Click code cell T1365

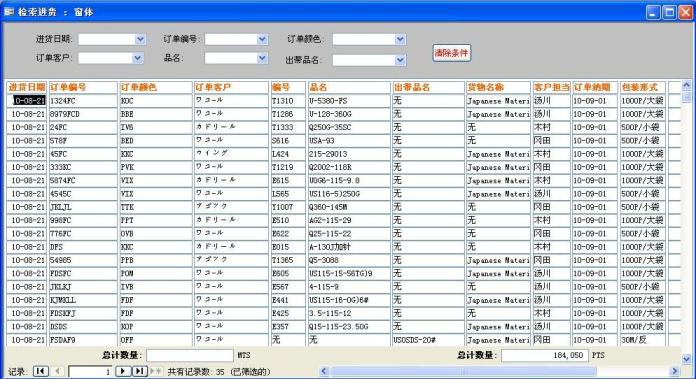coord(288,260)
